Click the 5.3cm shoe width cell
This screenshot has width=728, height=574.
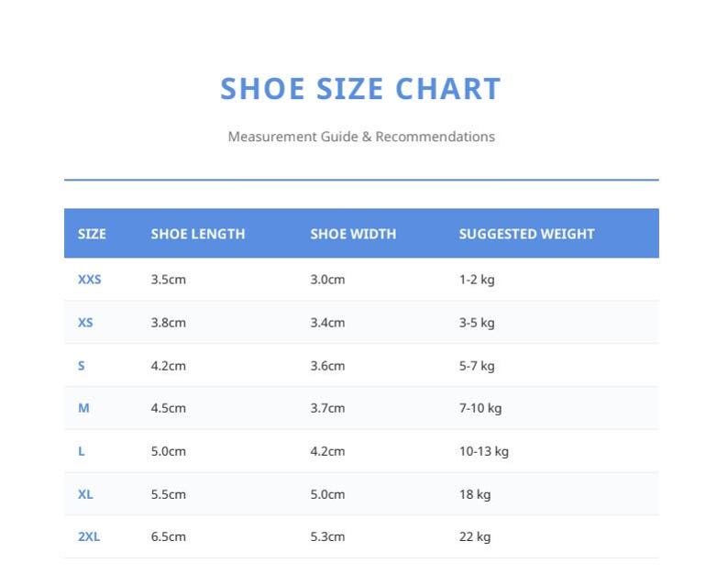coord(327,536)
